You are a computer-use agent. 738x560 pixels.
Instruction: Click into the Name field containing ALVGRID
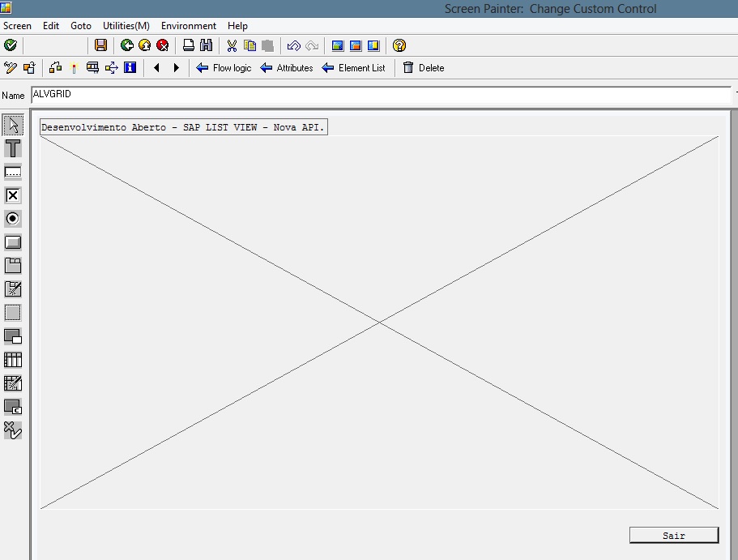[x=379, y=95]
